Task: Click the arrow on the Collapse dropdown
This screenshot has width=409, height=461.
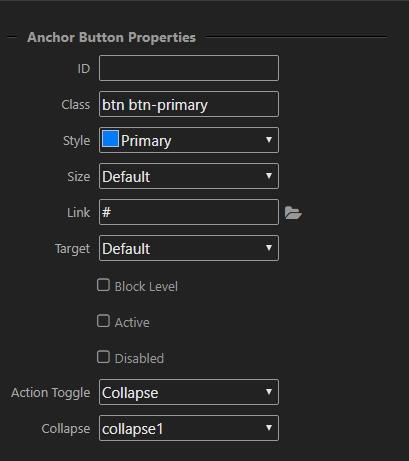Action: (269, 428)
